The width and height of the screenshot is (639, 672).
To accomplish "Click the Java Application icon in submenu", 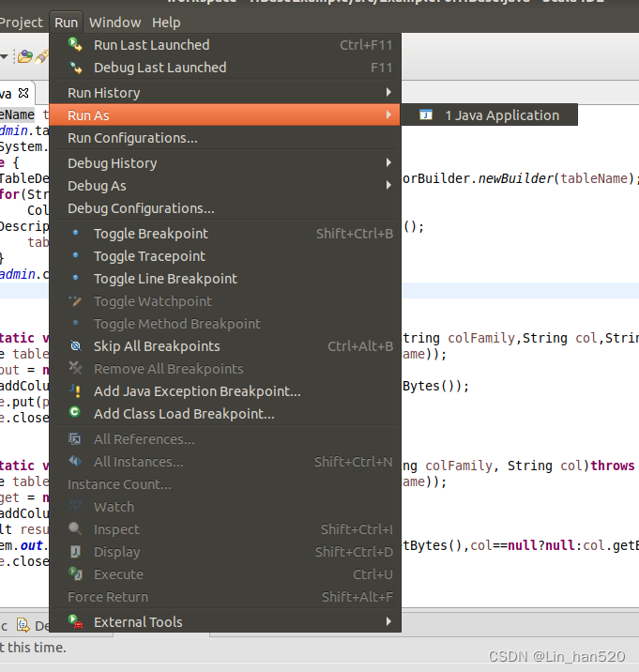I will coord(426,115).
